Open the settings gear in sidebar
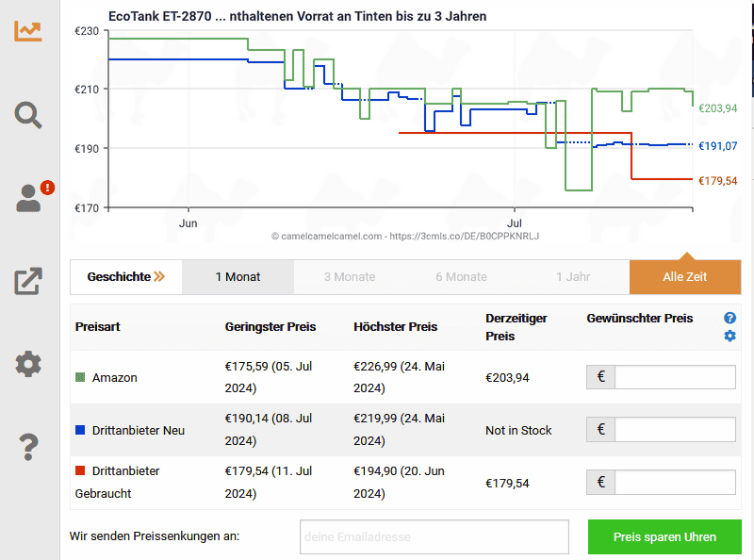This screenshot has height=560, width=754. 28,364
